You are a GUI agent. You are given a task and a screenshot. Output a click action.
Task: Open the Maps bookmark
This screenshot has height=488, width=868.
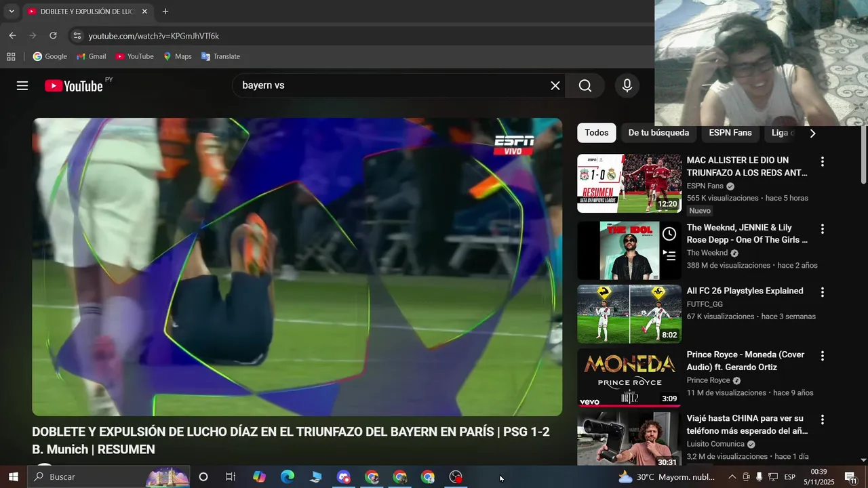[177, 56]
